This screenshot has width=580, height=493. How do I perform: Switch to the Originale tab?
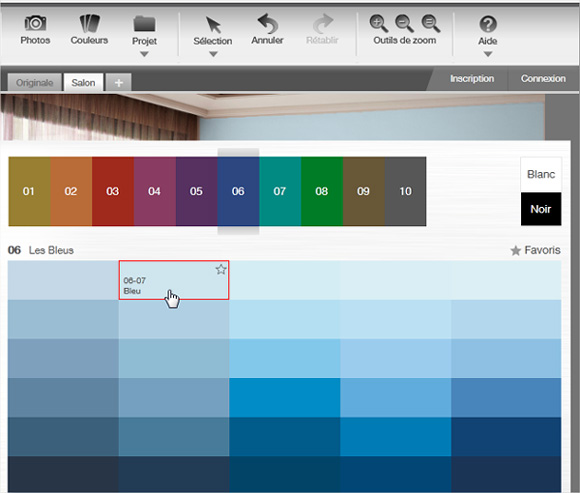click(x=35, y=82)
